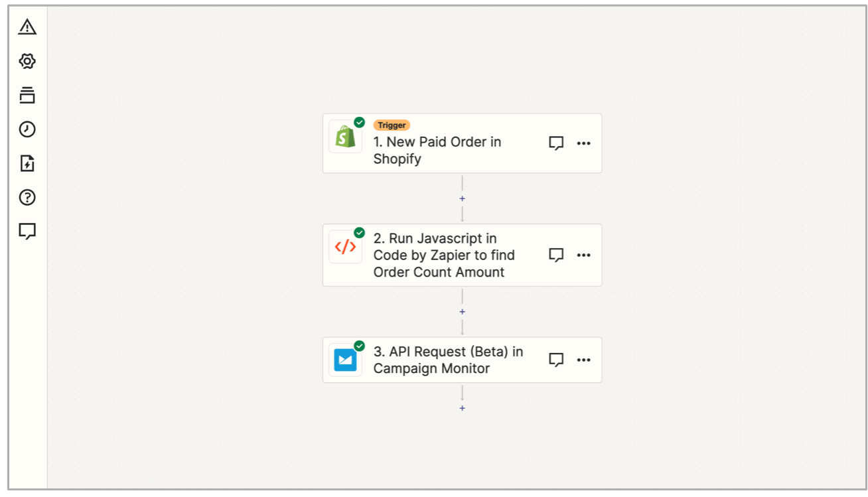Open the sidebar comments icon
The height and width of the screenshot is (497, 868).
(x=27, y=231)
